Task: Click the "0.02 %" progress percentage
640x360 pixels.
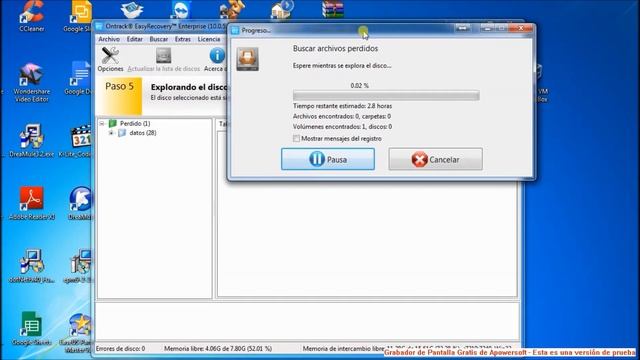Action: pyautogui.click(x=360, y=86)
